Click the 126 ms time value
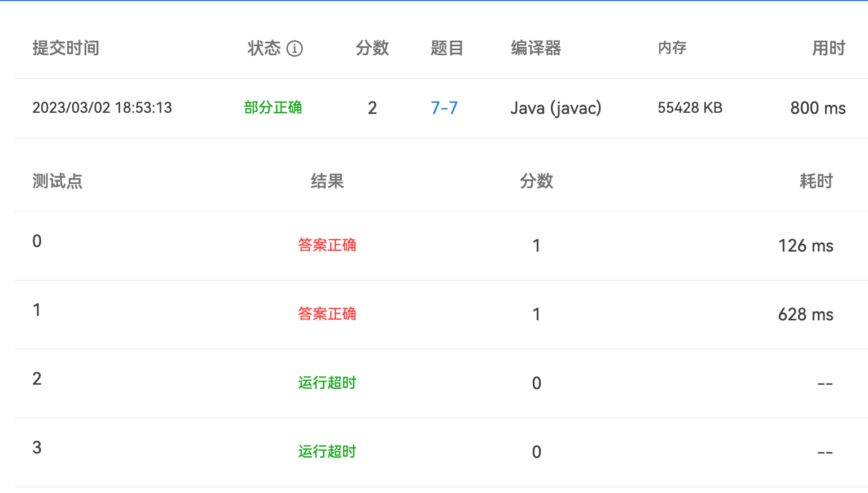 [805, 246]
